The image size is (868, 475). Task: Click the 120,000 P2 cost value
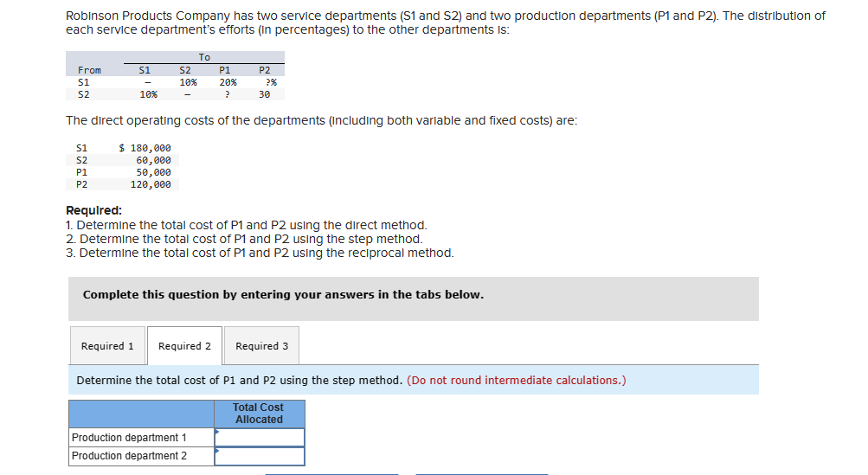click(x=151, y=184)
